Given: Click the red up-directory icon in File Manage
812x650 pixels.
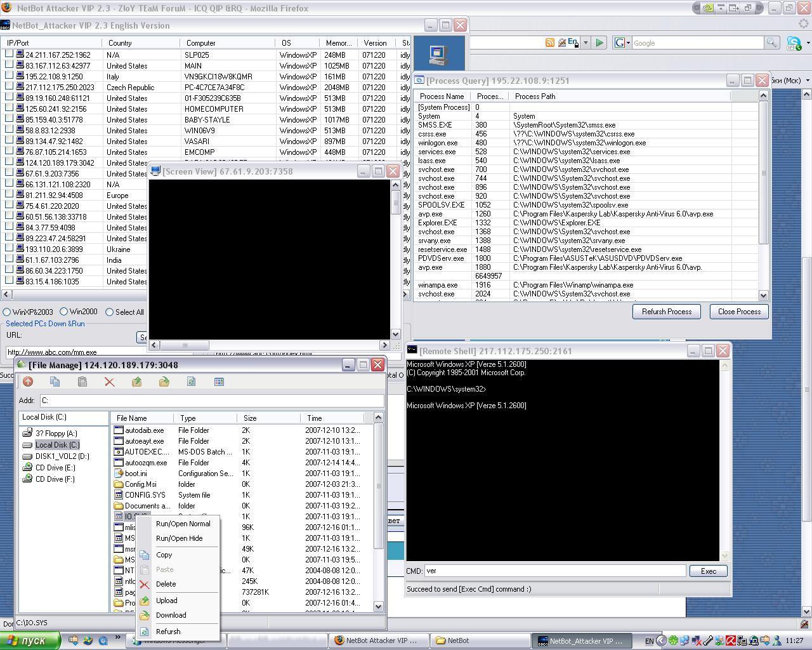Looking at the screenshot, I should (28, 381).
